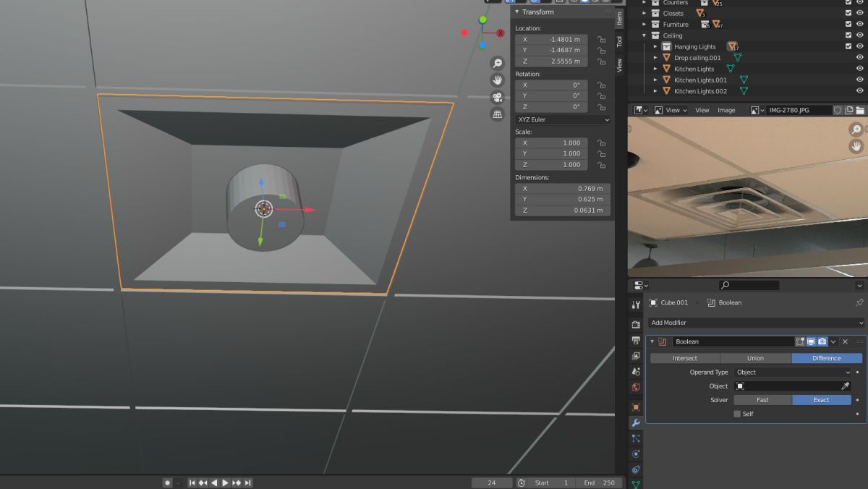Collapse the Transform panel

tap(517, 12)
